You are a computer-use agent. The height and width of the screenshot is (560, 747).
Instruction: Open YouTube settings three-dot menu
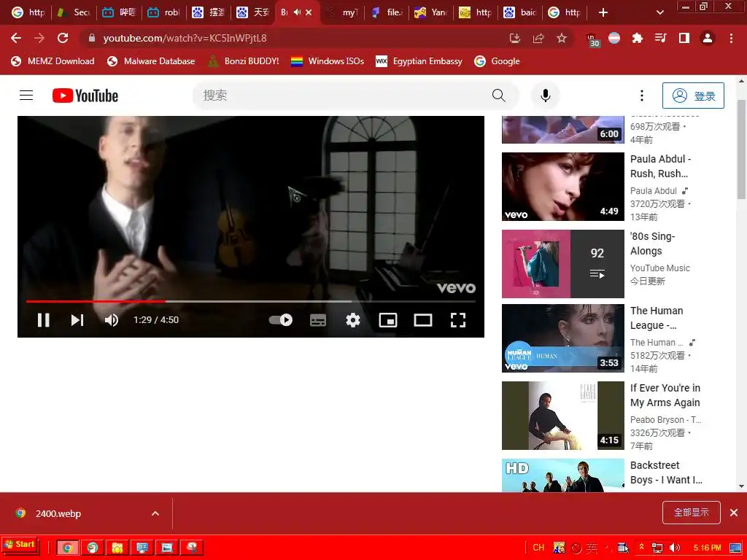(642, 96)
